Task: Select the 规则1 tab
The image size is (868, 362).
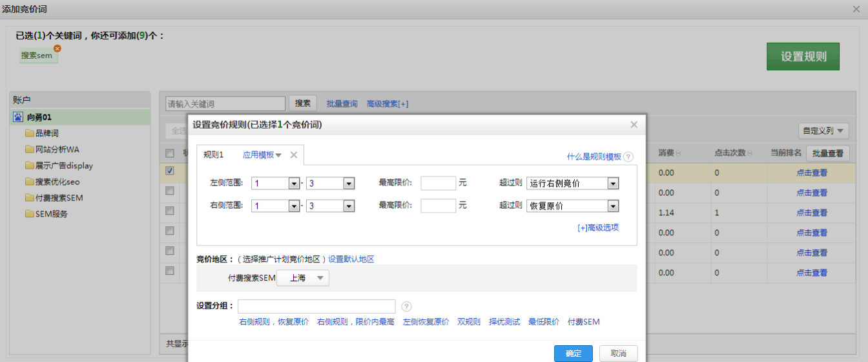Action: (x=213, y=154)
